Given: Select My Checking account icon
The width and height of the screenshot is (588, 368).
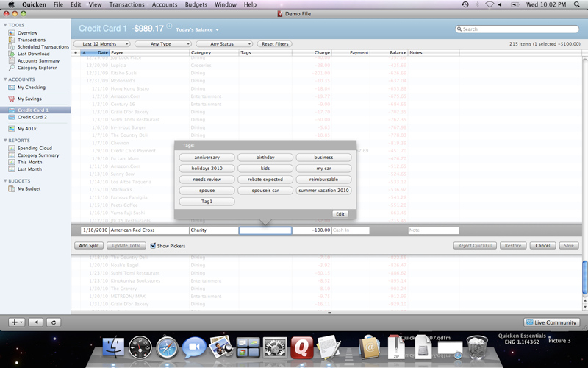Looking at the screenshot, I should 12,87.
